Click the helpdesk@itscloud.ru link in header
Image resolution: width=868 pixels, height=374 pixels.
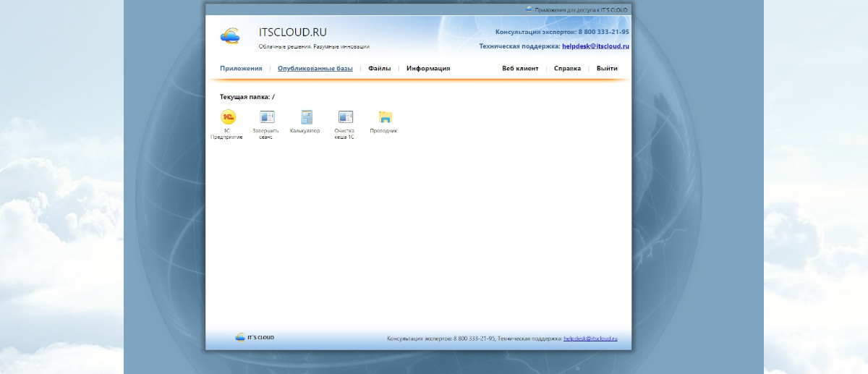coord(595,46)
